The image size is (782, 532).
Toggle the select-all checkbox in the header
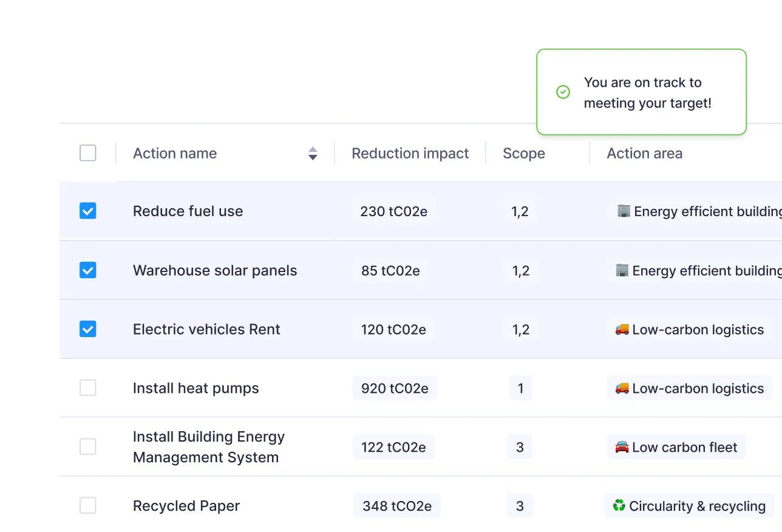click(87, 153)
